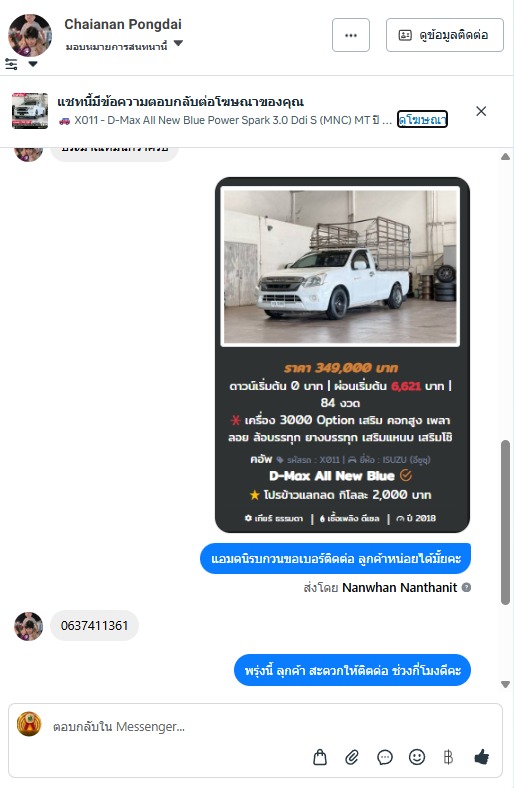Image resolution: width=514 pixels, height=788 pixels.
Task: Click the chat scrollbar down arrow
Action: (505, 684)
